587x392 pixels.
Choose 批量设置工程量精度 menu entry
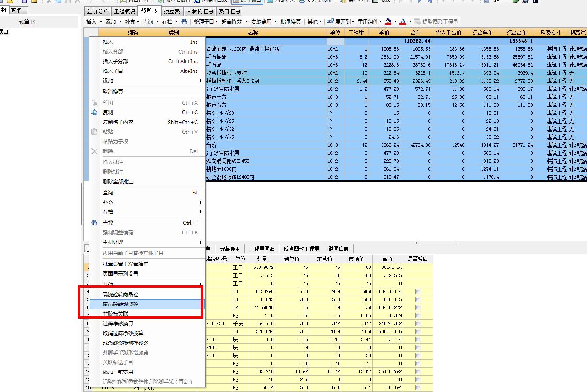[x=147, y=264]
